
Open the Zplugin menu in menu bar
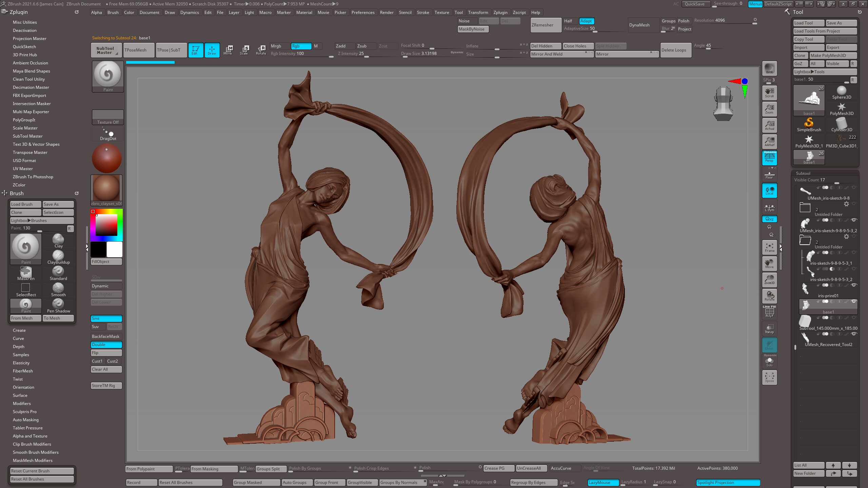coord(500,12)
